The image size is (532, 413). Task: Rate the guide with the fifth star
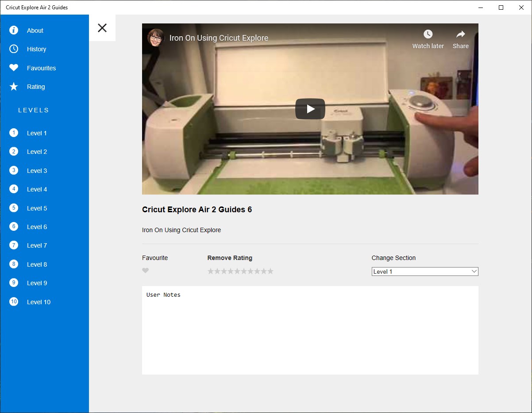(237, 271)
